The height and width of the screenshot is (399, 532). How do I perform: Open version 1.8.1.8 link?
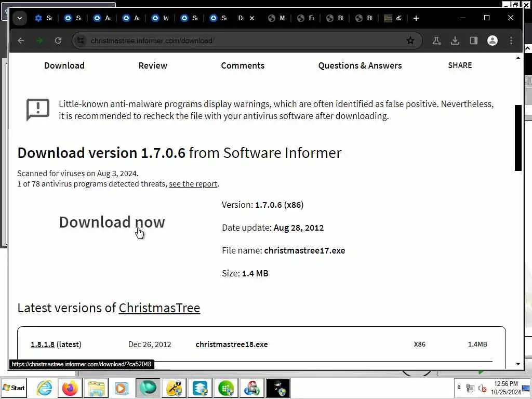pos(43,344)
